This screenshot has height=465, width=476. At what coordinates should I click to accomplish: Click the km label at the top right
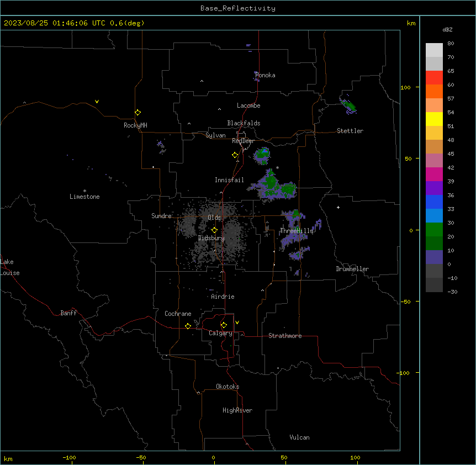click(x=411, y=23)
